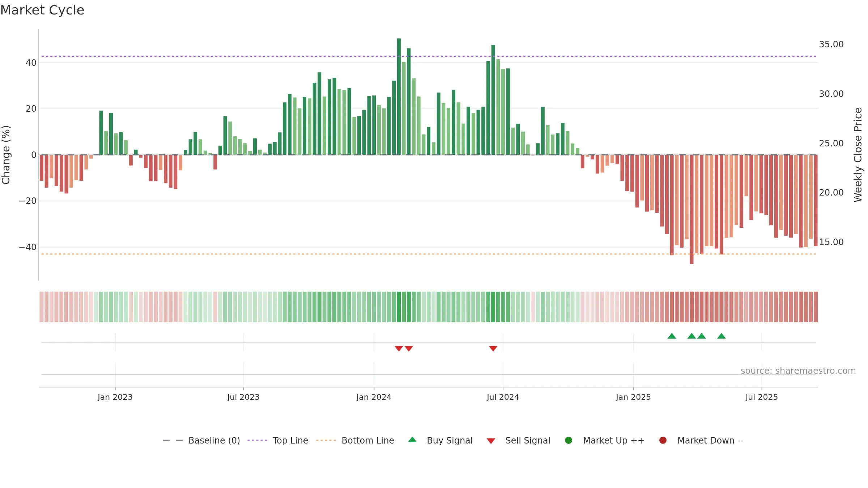
Task: Toggle the Market Down -- legend entry
Action: [701, 440]
